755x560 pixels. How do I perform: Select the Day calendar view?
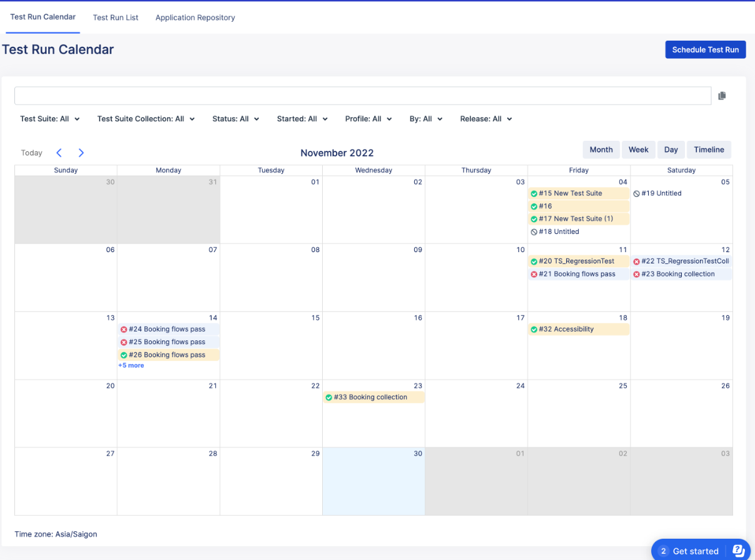pos(671,150)
